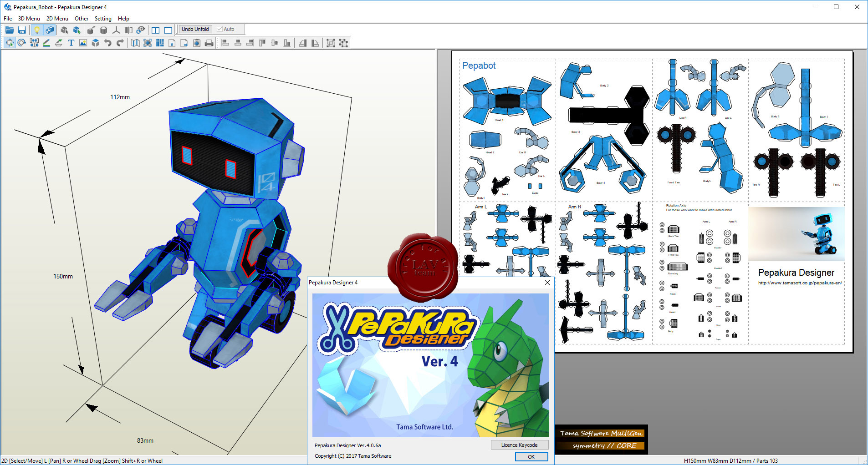Toggle the light bulb lighting switch

(x=37, y=30)
